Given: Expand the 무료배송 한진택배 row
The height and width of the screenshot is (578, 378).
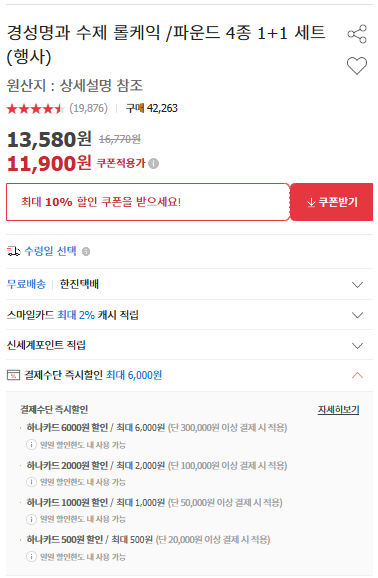Looking at the screenshot, I should (190, 284).
